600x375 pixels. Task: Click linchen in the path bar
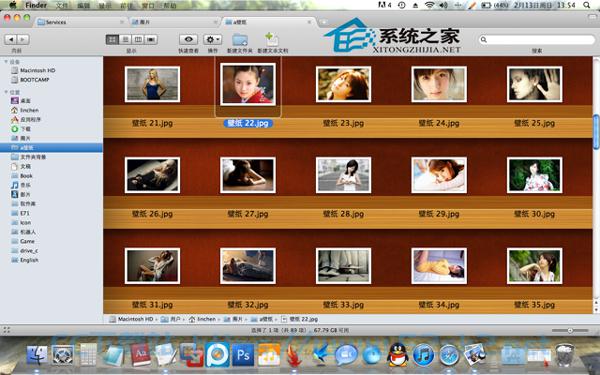point(202,319)
